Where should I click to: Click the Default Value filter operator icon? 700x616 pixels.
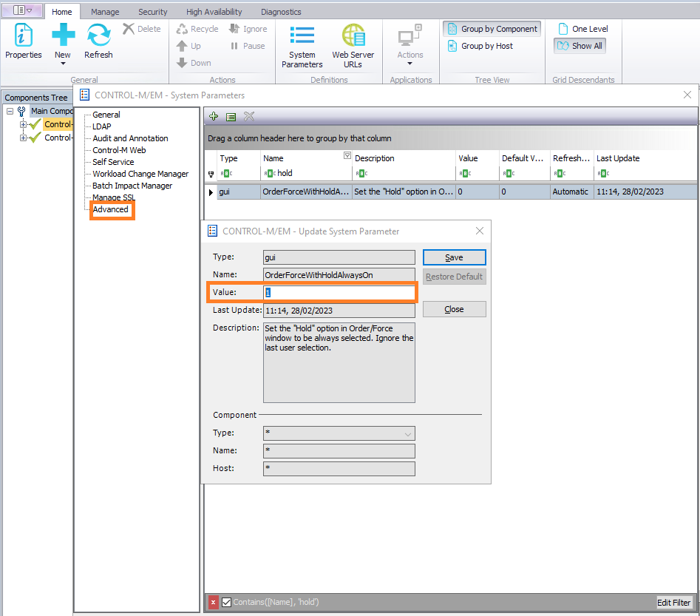point(509,173)
